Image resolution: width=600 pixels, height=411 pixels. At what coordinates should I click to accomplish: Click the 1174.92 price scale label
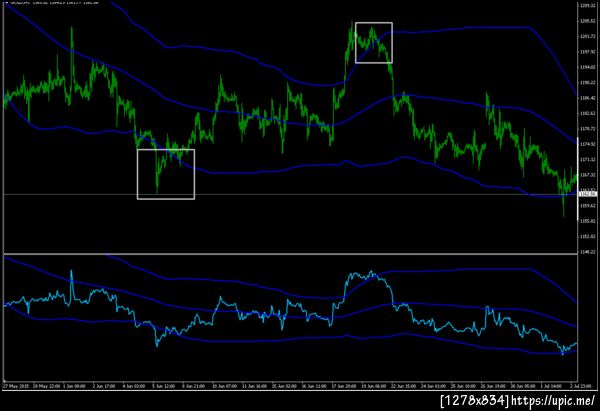pyautogui.click(x=589, y=144)
